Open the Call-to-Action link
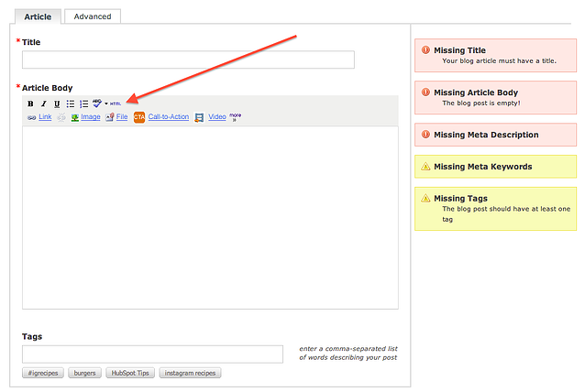The width and height of the screenshot is (585, 392). [169, 116]
